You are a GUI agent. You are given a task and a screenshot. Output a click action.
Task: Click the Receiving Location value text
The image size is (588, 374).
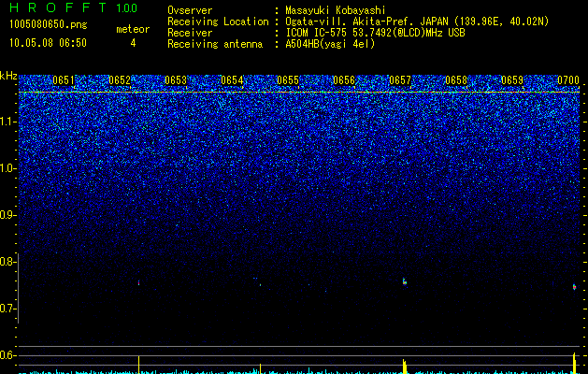(x=417, y=22)
